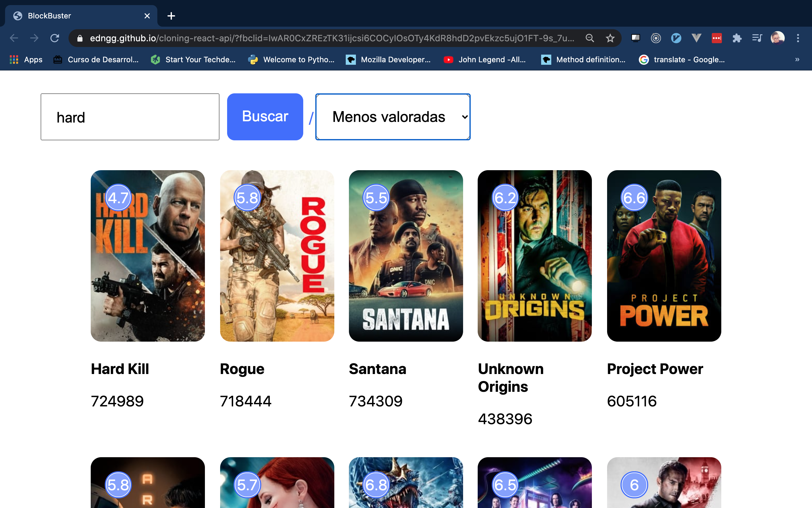Click movie ID 734309
Screen dimensions: 812x508
[x=376, y=401]
